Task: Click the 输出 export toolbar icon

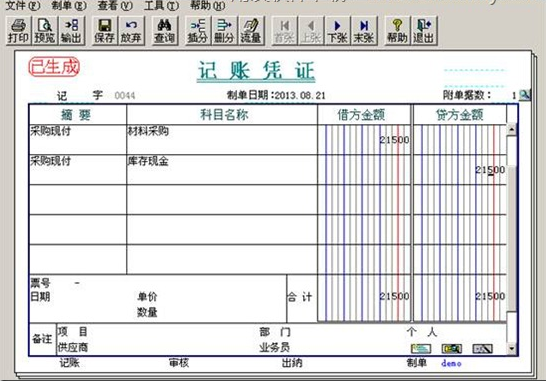Action: pyautogui.click(x=71, y=31)
